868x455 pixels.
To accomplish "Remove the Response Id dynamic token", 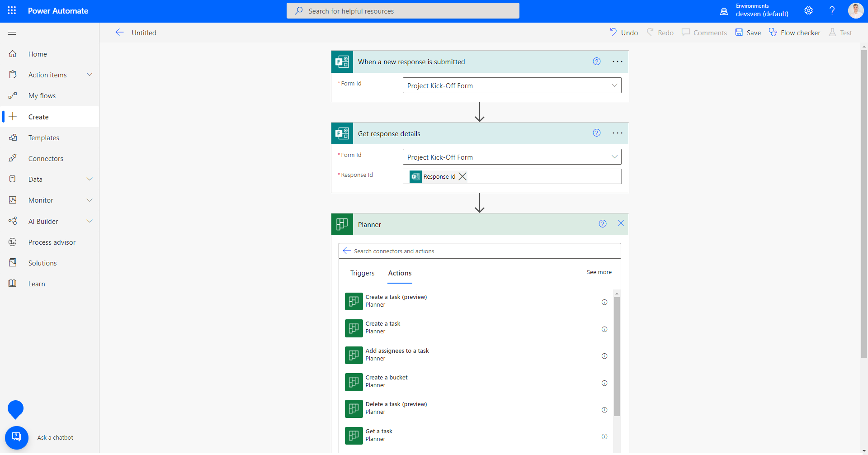I will [462, 176].
